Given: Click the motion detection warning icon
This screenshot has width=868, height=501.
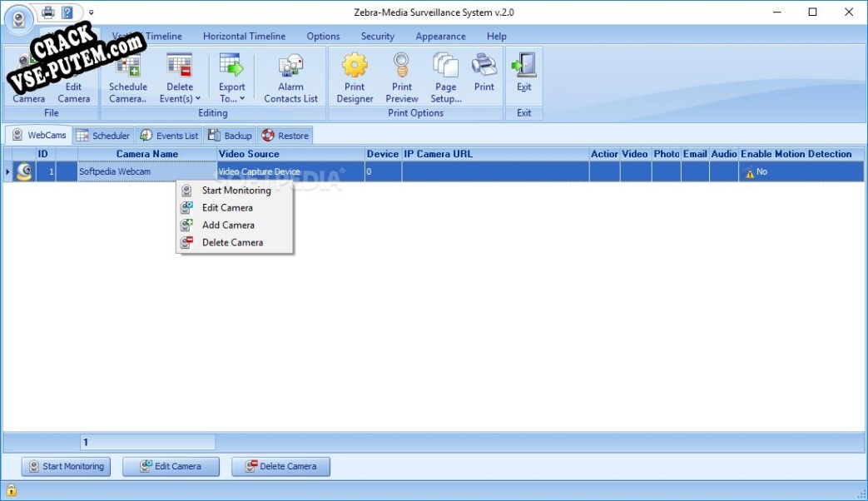Looking at the screenshot, I should pos(750,173).
